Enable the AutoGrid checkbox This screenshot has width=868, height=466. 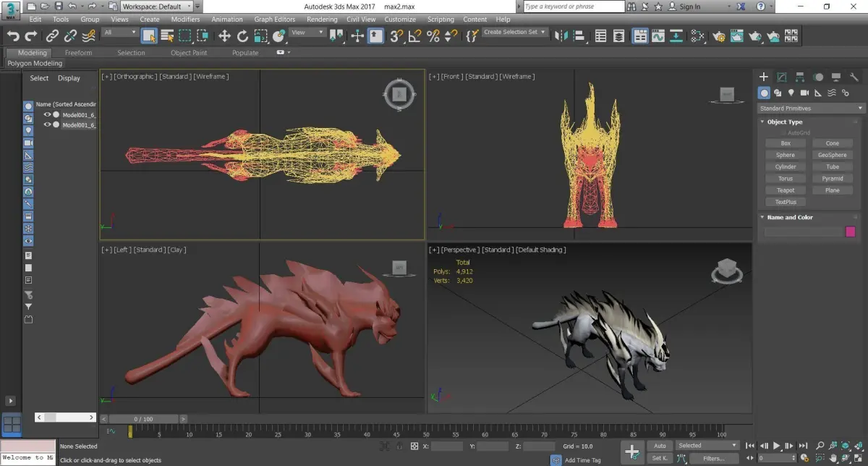point(783,132)
